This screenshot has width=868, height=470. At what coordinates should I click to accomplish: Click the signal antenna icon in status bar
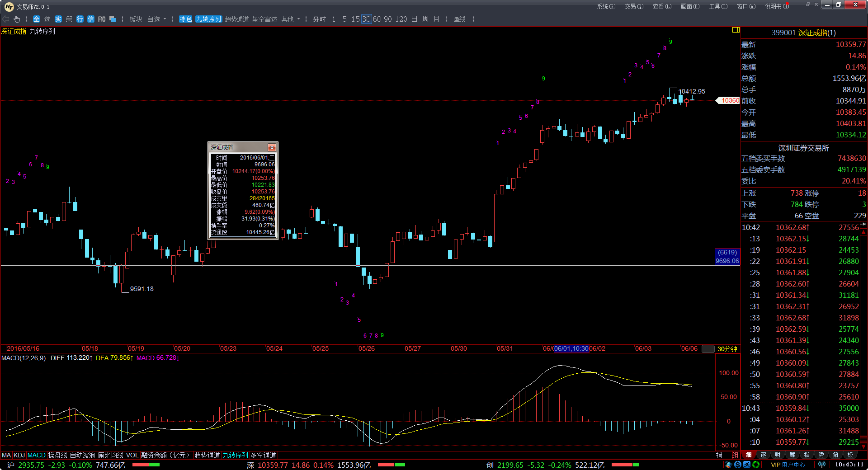pos(821,465)
